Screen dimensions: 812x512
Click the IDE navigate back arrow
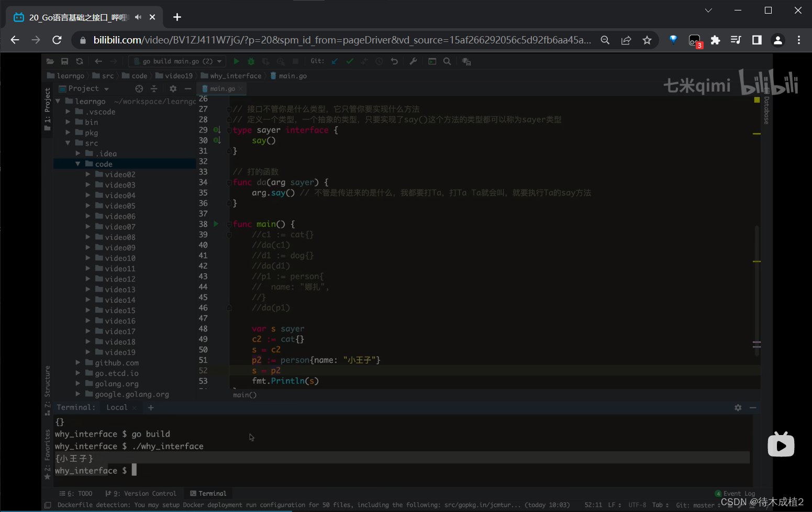(98, 61)
